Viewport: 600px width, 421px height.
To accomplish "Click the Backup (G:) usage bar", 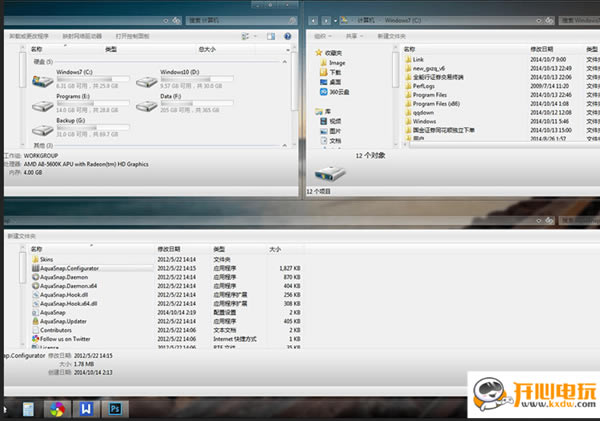I will click(93, 127).
